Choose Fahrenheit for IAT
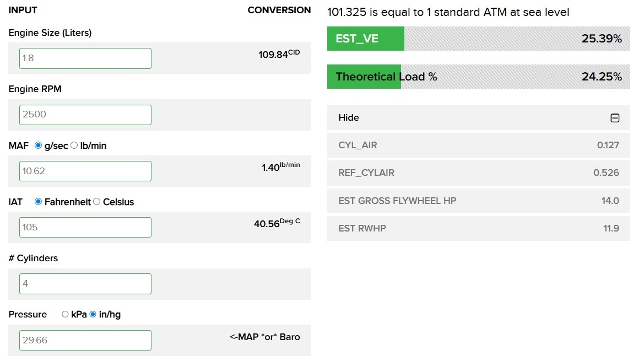 point(38,202)
